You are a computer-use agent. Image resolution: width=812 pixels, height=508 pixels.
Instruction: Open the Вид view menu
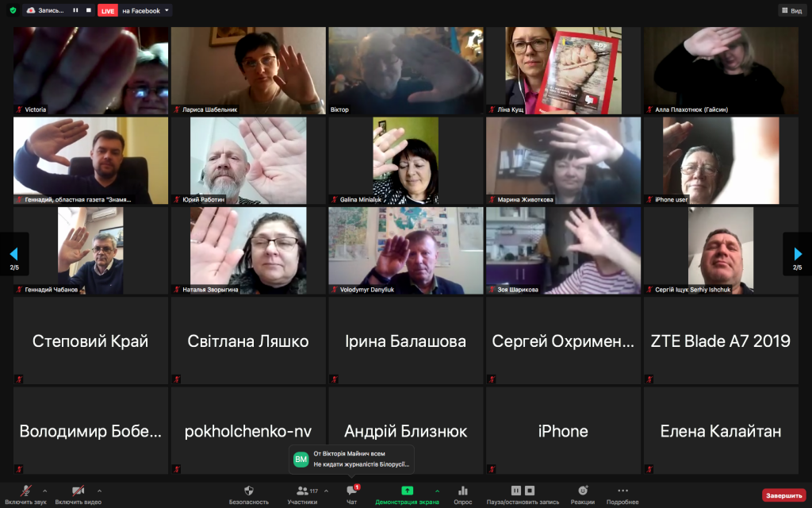tap(791, 10)
